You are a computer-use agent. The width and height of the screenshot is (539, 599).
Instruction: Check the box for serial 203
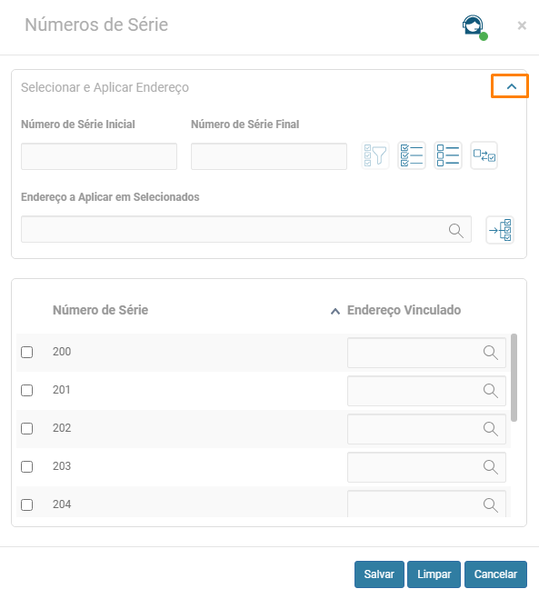click(x=27, y=466)
